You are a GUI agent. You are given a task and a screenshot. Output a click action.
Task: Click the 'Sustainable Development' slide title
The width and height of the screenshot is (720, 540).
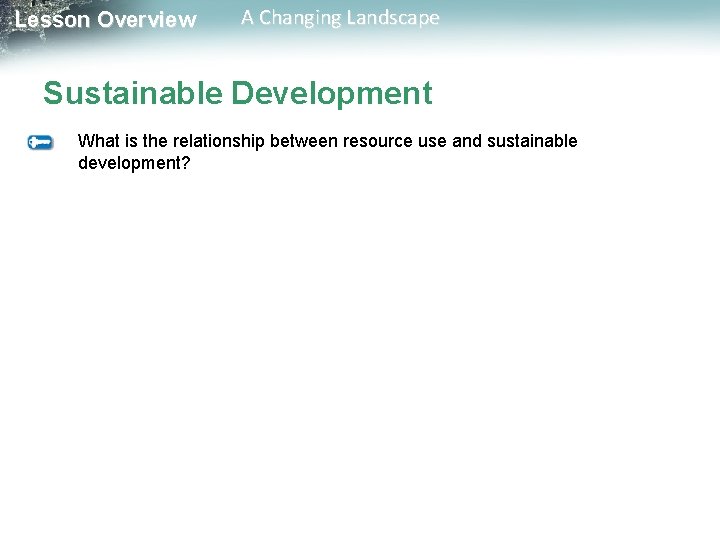point(238,93)
